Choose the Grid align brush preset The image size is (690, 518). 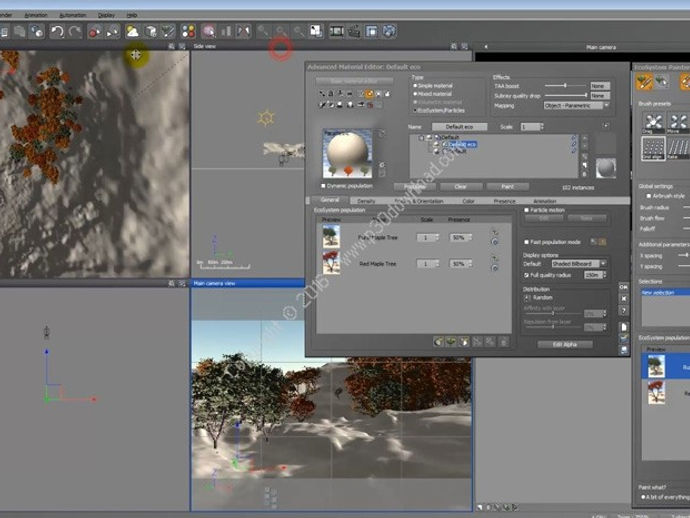[x=653, y=148]
